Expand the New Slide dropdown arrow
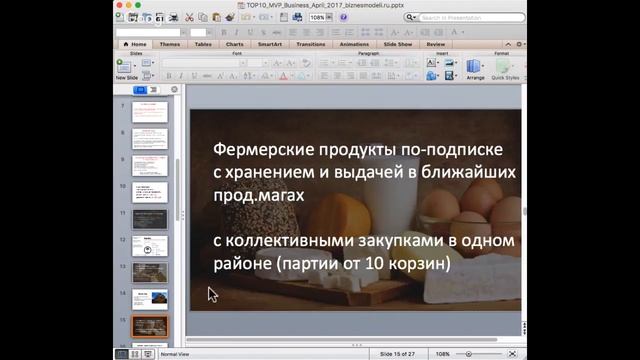Screen dimensions: 640x360 [135, 66]
